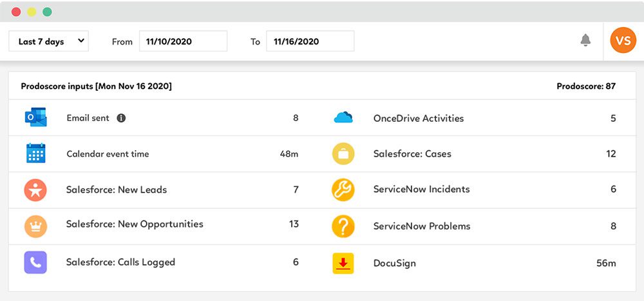The width and height of the screenshot is (644, 301).
Task: Open the Last 7 days range dropdown
Action: [x=48, y=41]
